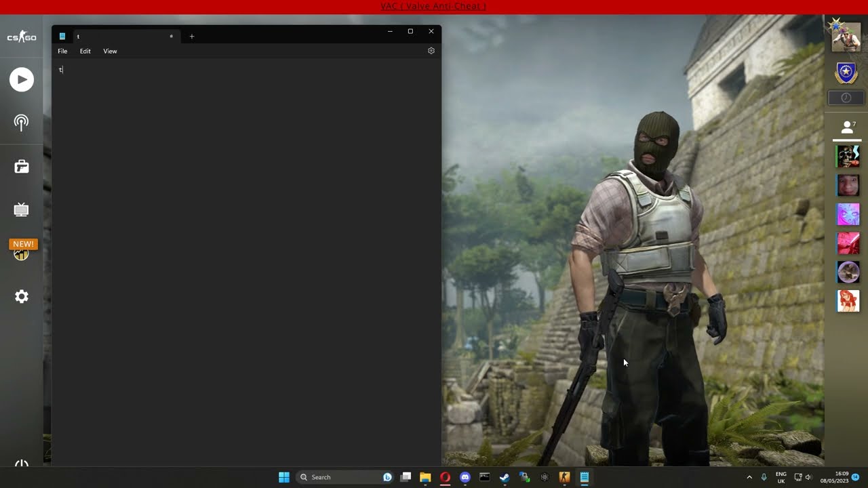868x488 pixels.
Task: Maximize the Notepad window
Action: (410, 31)
